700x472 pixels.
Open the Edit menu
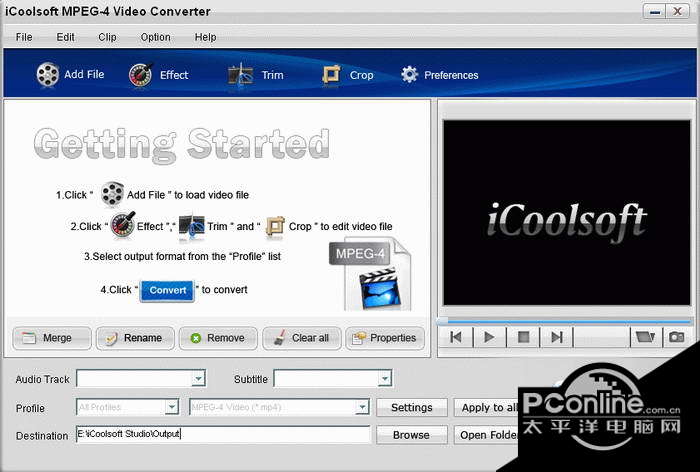coord(65,37)
